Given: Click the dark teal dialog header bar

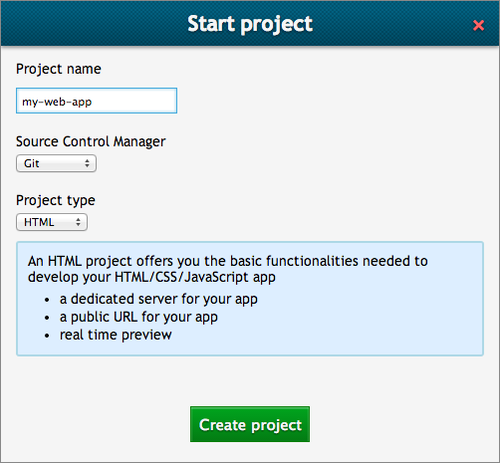Looking at the screenshot, I should point(250,23).
